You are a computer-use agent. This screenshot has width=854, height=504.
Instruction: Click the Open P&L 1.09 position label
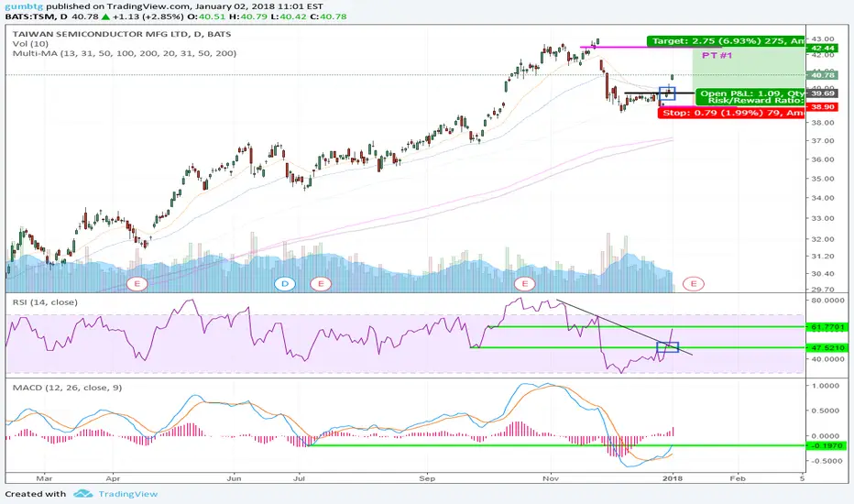(750, 96)
